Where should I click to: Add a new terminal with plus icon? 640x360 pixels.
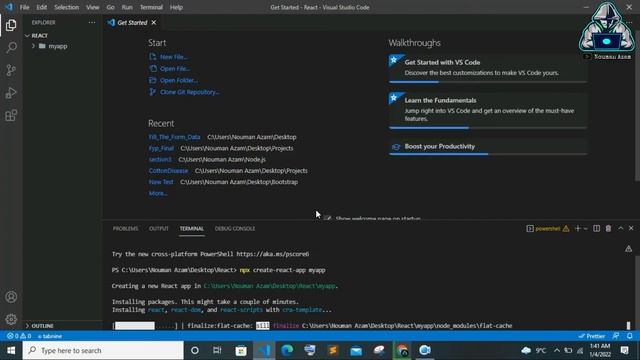click(578, 229)
